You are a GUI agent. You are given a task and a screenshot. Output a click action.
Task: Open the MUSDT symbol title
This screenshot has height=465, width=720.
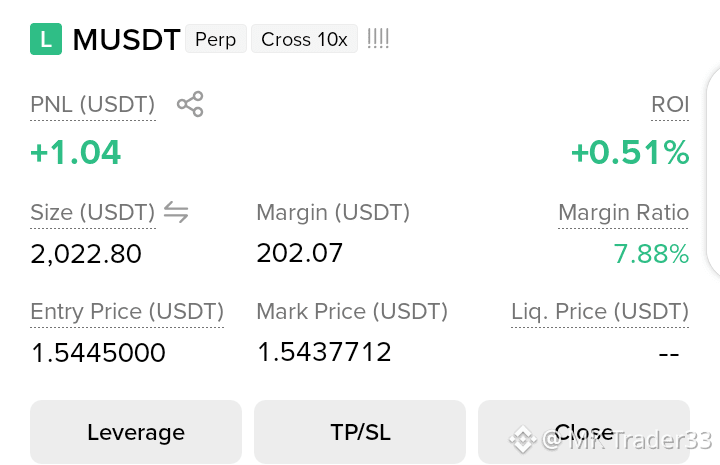tap(126, 39)
